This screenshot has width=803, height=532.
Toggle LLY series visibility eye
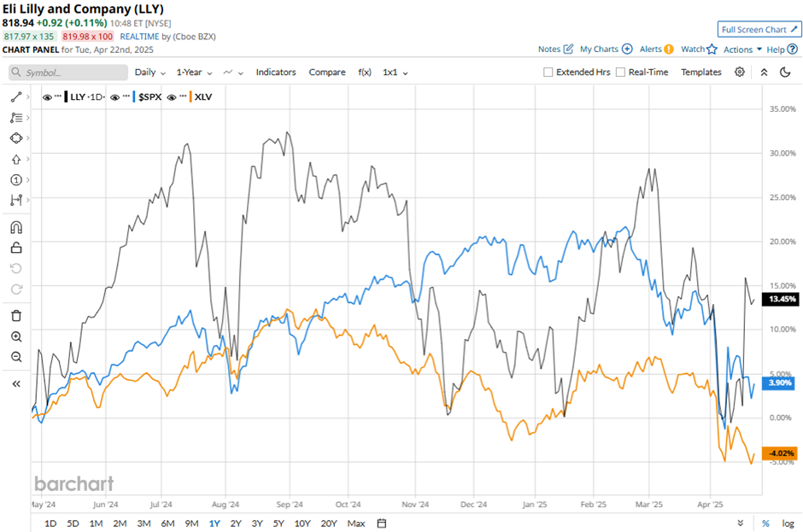coord(47,97)
